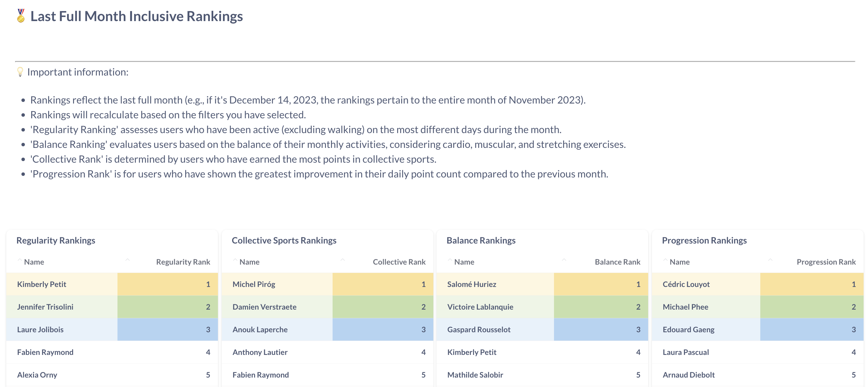The height and width of the screenshot is (387, 868).
Task: Click sort arrow beside Name in Progression Rankings
Action: point(665,261)
